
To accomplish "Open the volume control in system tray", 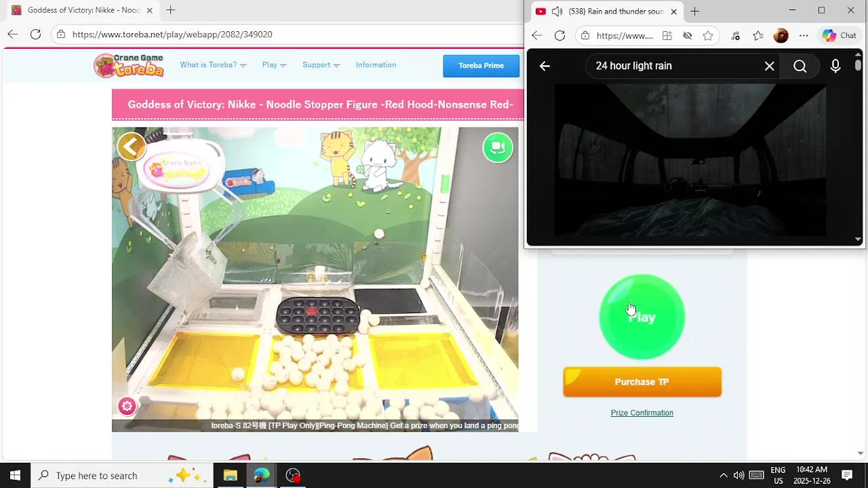I will [x=738, y=475].
